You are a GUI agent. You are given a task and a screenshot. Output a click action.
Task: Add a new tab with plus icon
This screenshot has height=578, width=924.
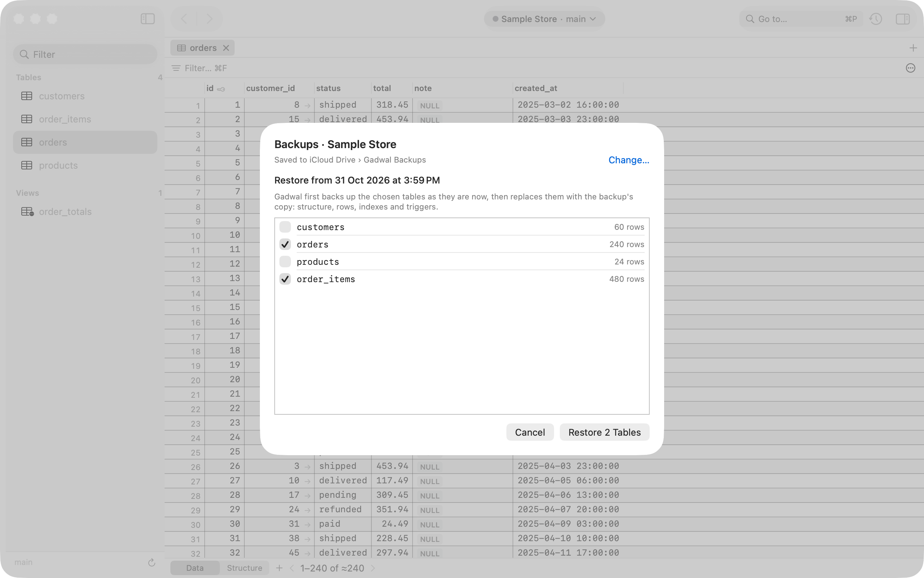click(913, 48)
